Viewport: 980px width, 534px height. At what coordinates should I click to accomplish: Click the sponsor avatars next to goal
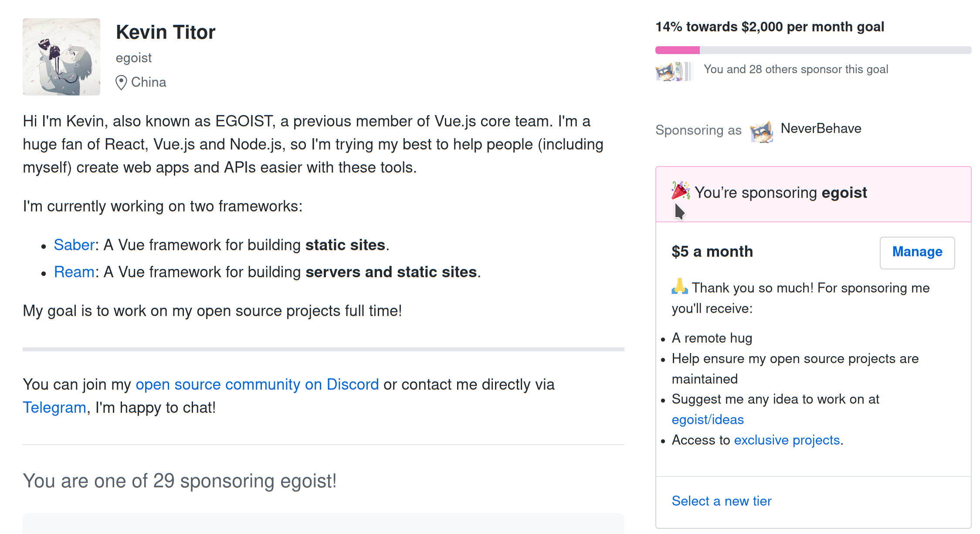point(674,71)
